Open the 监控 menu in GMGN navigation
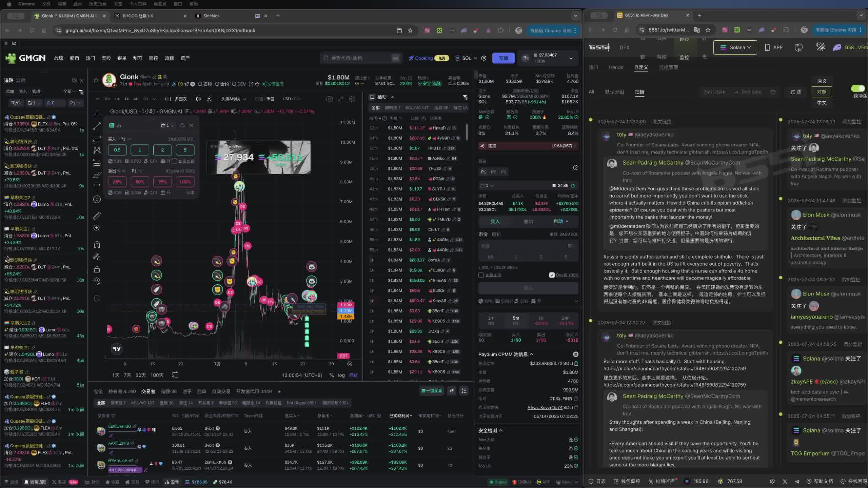Image resolution: width=868 pixels, height=488 pixels. (x=154, y=58)
